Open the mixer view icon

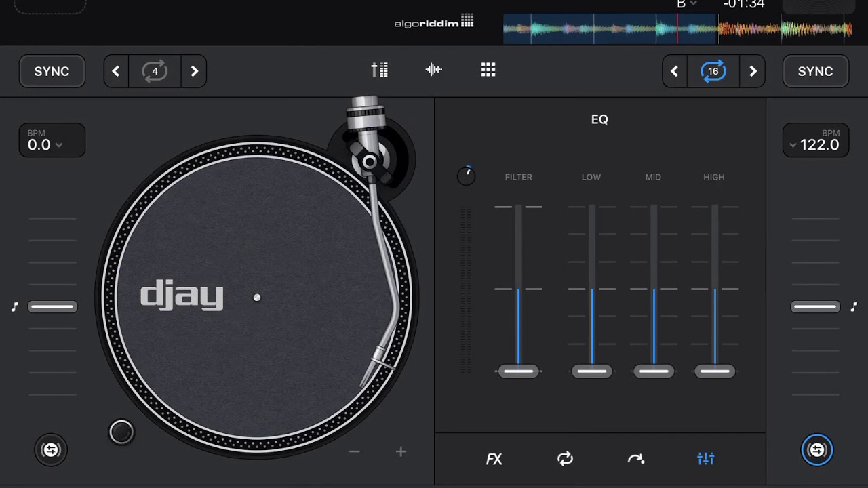(x=380, y=70)
